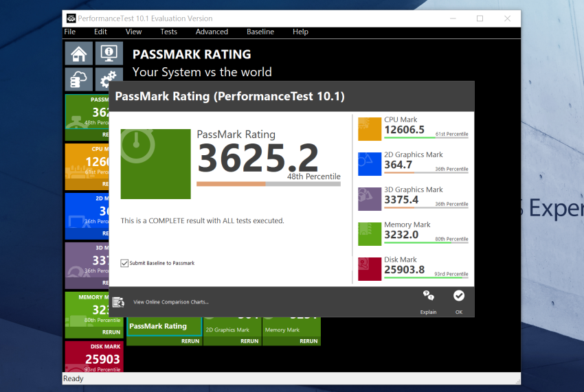Open the cloud baseline management icon
The width and height of the screenshot is (584, 392).
pyautogui.click(x=79, y=79)
